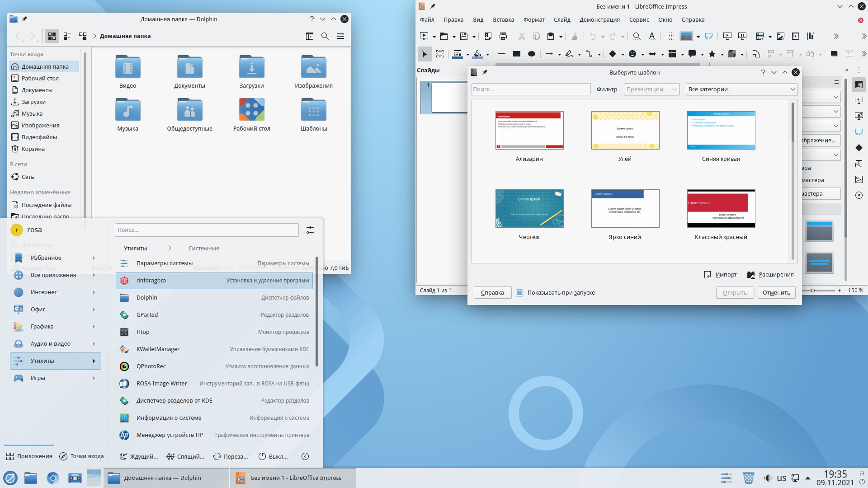Click Dolphin icons view mode toggle
The image size is (868, 488).
click(52, 36)
